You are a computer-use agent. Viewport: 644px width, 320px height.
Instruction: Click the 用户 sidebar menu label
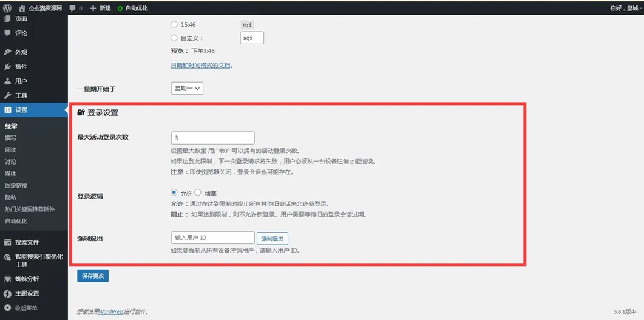click(x=21, y=81)
